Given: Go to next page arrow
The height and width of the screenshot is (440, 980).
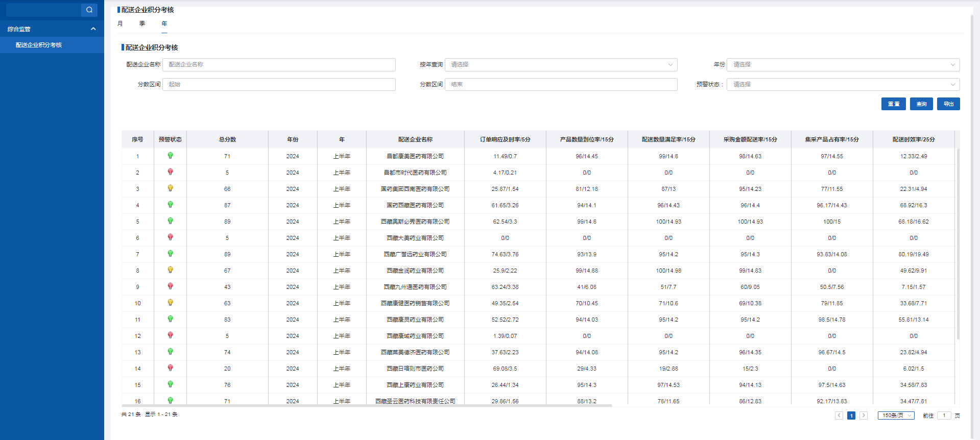Looking at the screenshot, I should tap(864, 415).
